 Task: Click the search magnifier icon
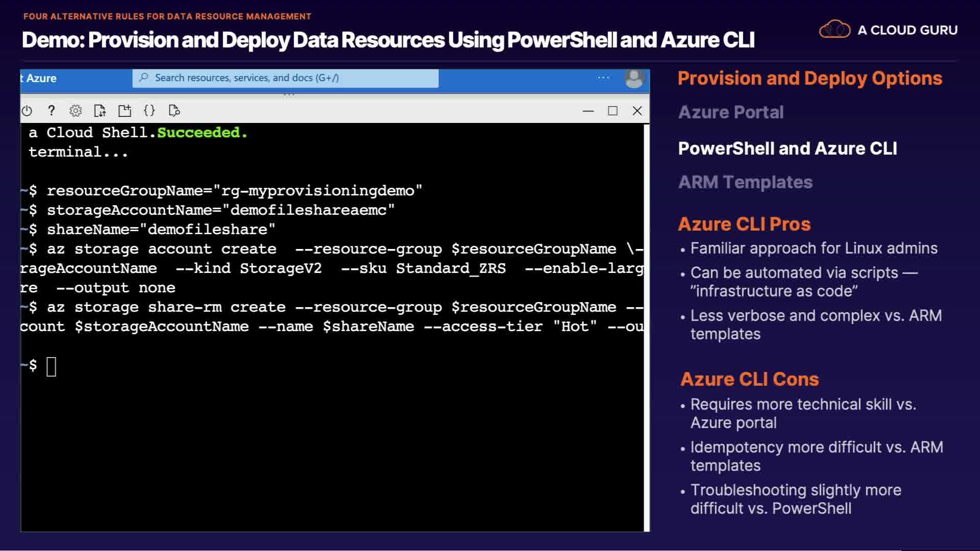click(144, 78)
